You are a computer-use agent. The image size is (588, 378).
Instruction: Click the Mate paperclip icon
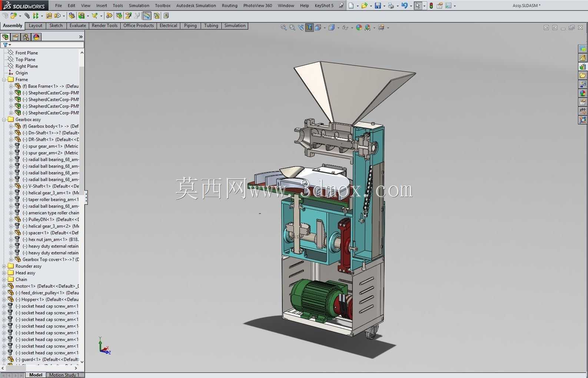click(27, 16)
